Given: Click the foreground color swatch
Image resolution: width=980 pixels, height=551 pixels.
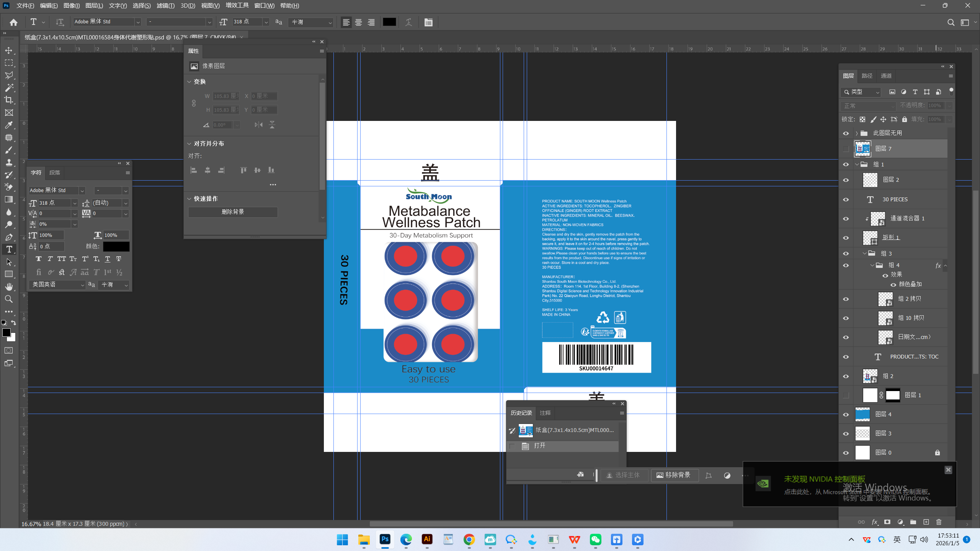Looking at the screenshot, I should (x=7, y=333).
